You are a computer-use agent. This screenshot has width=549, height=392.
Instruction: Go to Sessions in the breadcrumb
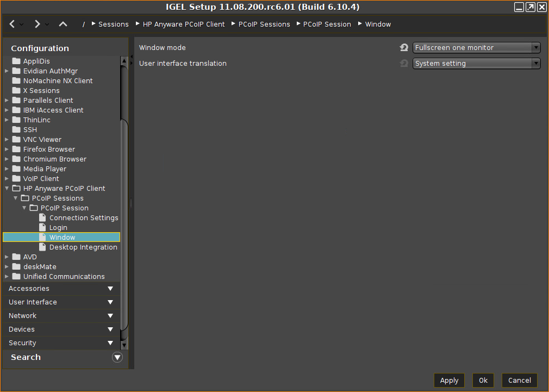tap(113, 24)
